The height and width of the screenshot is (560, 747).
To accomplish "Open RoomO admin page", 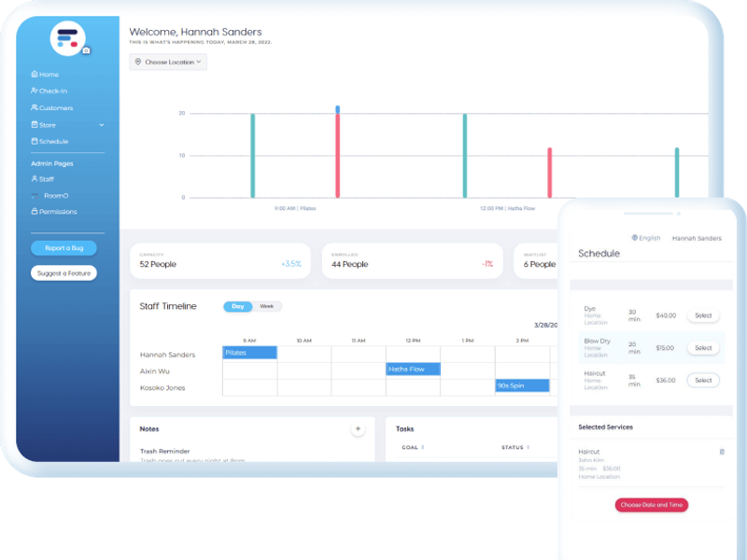I will tap(55, 196).
